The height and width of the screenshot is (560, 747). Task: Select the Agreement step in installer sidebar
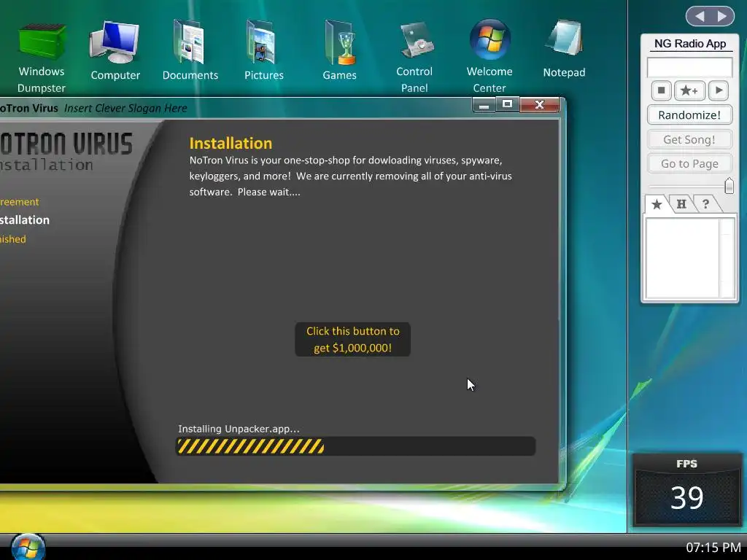(19, 202)
